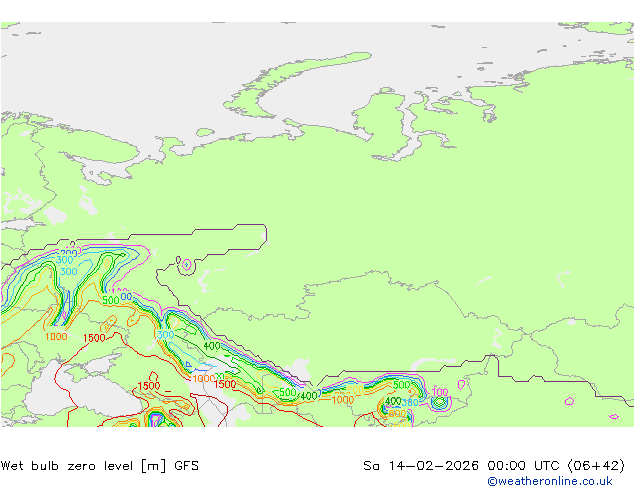Open the weatheronline.co.uk copyright link

(549, 481)
